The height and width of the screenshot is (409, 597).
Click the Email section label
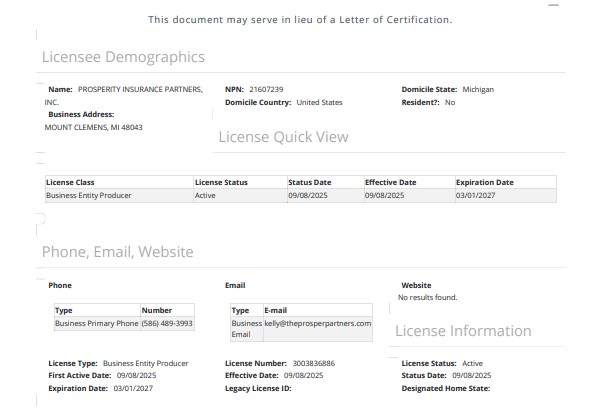click(x=235, y=285)
